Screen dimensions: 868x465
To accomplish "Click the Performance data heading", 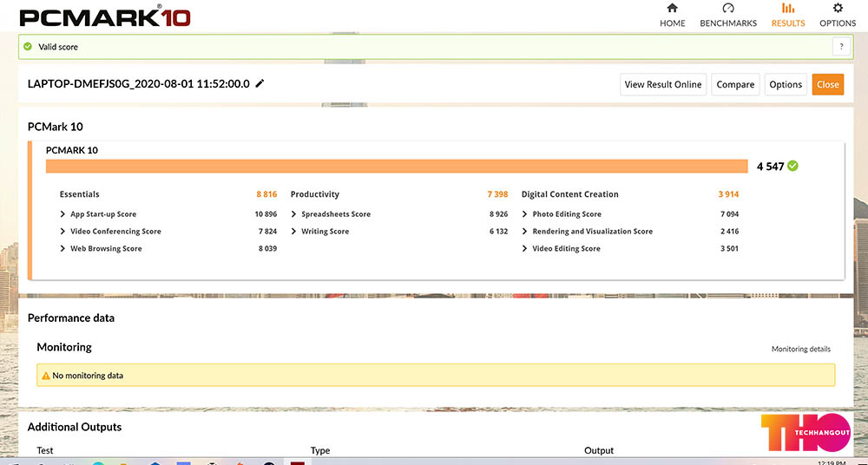I will tap(71, 318).
